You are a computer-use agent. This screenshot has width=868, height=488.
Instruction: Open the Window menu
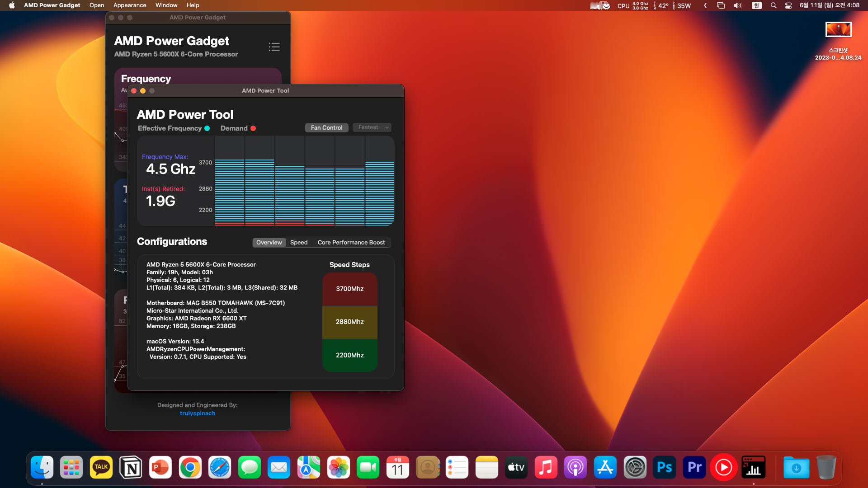coord(166,5)
